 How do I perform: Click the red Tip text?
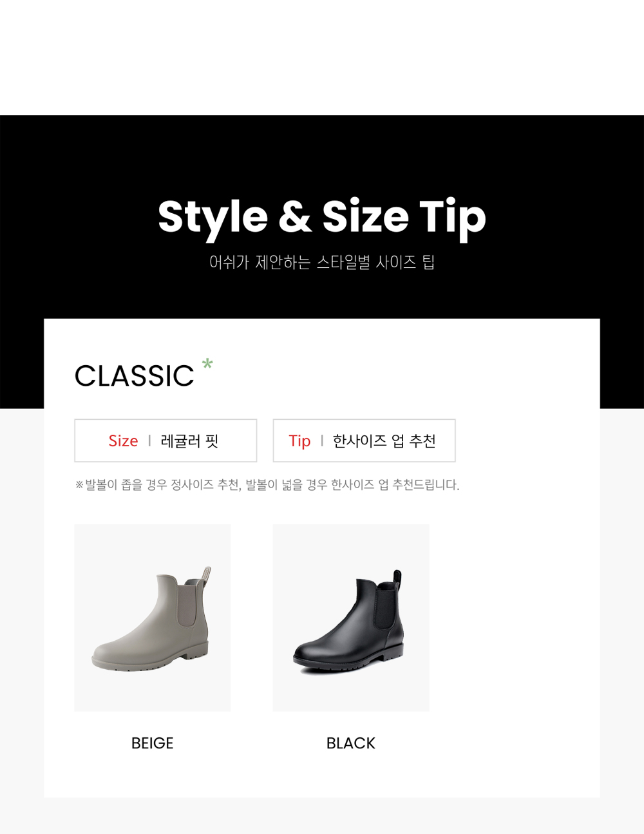pos(299,441)
